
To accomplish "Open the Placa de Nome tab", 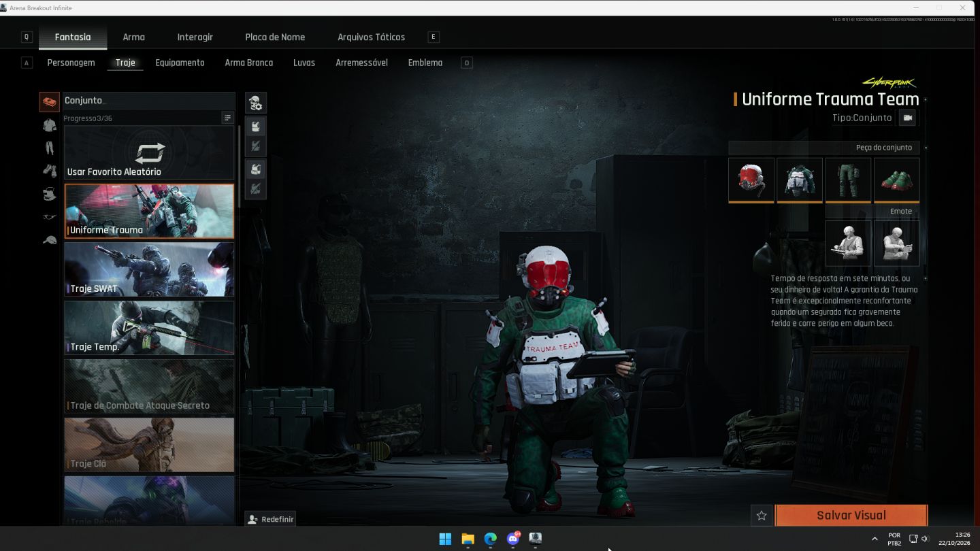I will (275, 37).
